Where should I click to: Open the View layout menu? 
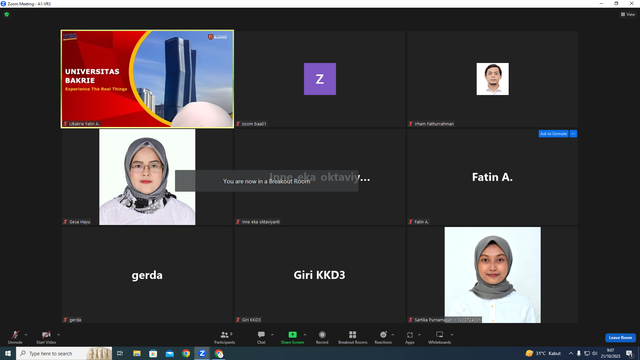(628, 14)
